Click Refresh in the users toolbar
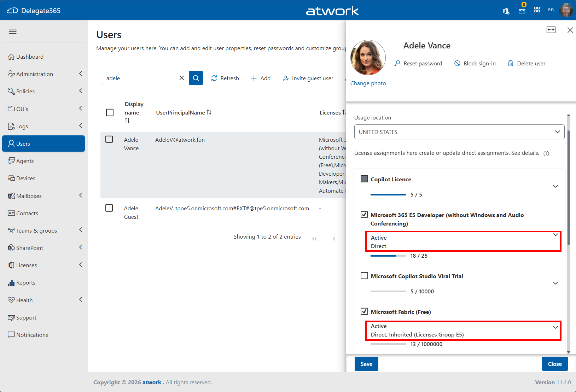The height and width of the screenshot is (392, 576). [225, 78]
